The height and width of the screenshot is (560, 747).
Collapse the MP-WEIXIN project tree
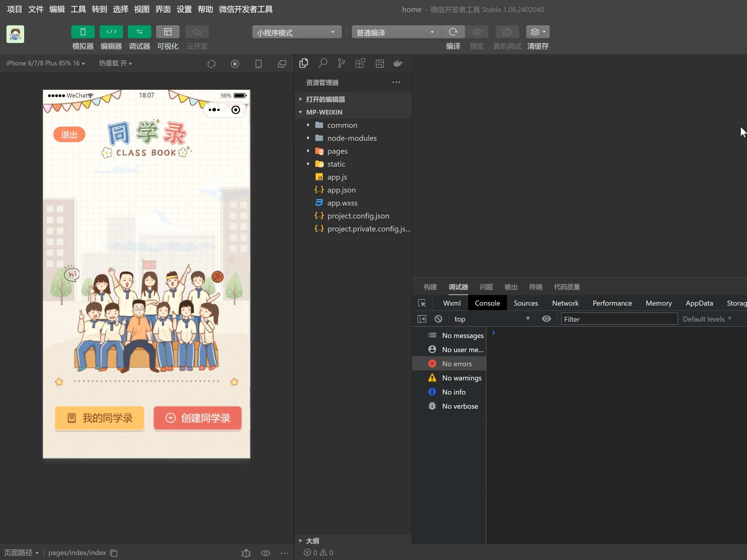click(x=353, y=112)
